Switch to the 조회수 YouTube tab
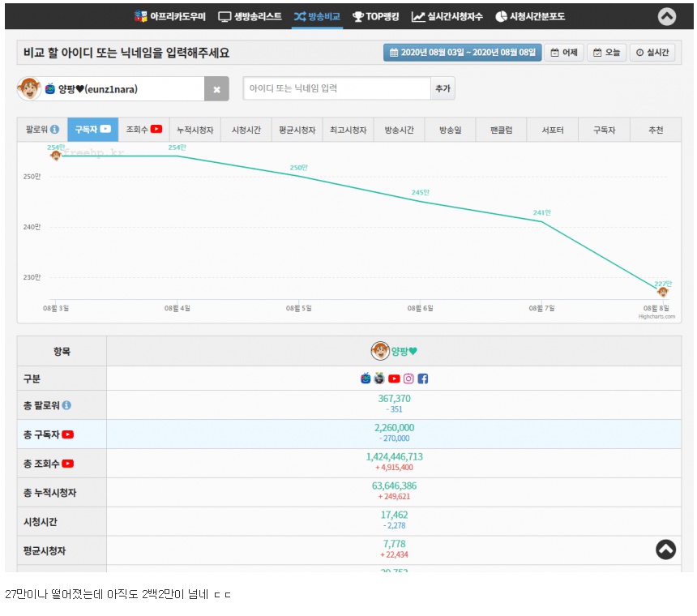The width and height of the screenshot is (697, 616). tap(143, 130)
